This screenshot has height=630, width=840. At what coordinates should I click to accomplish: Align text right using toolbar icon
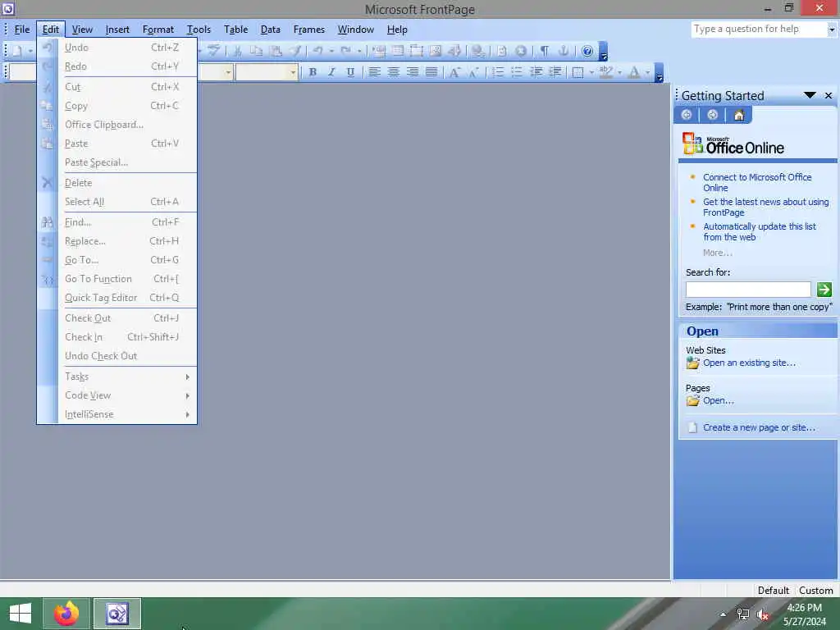pyautogui.click(x=413, y=72)
